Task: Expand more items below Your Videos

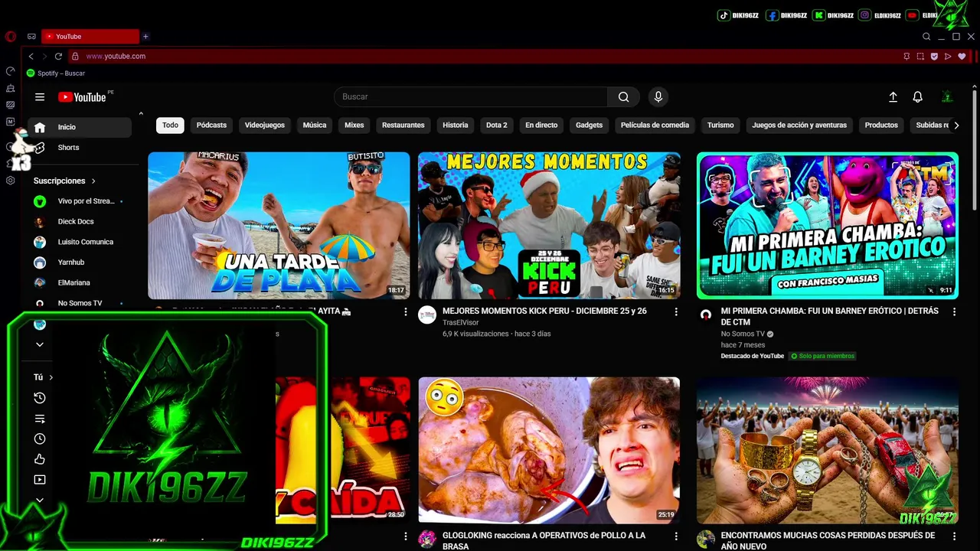Action: 40,500
